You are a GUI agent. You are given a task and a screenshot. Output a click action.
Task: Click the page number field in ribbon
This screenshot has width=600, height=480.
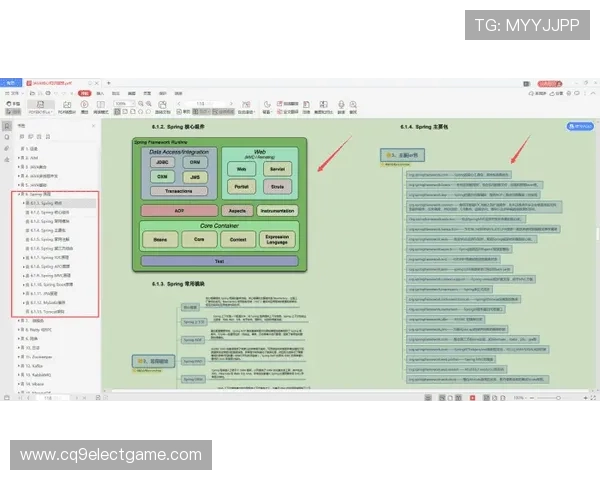[x=204, y=104]
